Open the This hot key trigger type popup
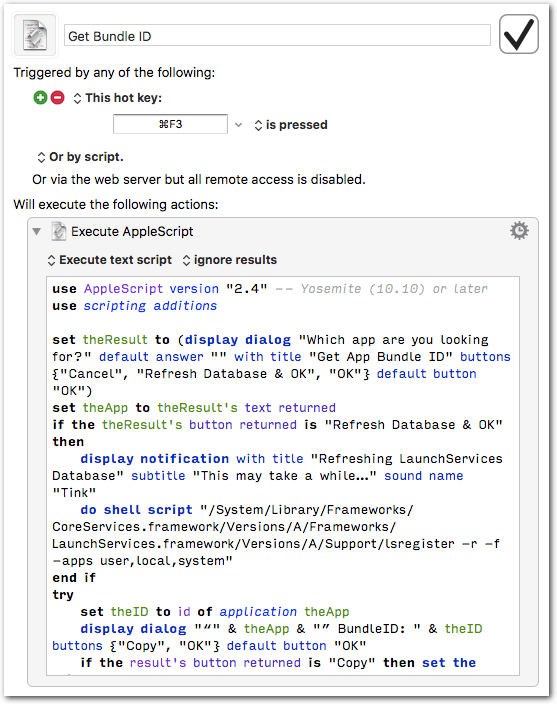 117,98
